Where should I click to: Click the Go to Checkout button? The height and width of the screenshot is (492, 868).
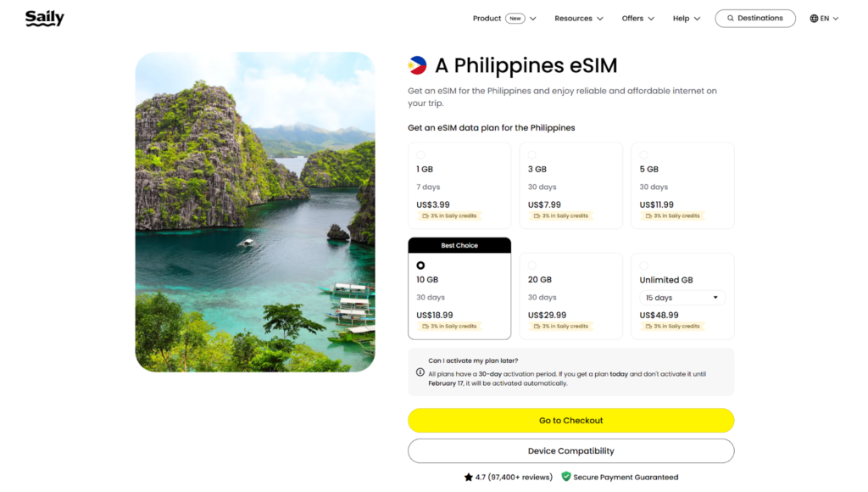(x=571, y=420)
